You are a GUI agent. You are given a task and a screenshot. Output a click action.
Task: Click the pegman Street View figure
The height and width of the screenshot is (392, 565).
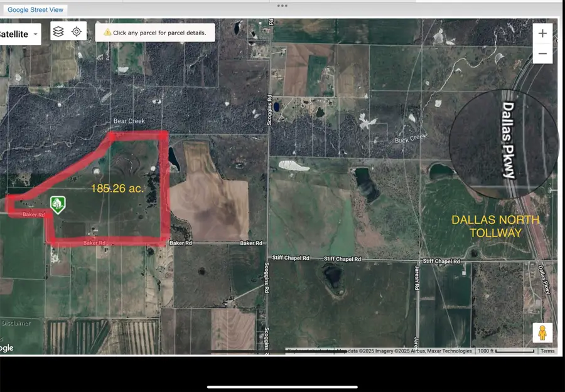pyautogui.click(x=542, y=332)
